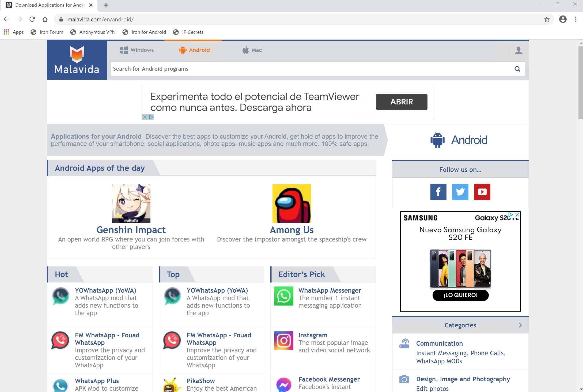Click the Editor's Pick section header
This screenshot has height=392, width=583.
(301, 274)
